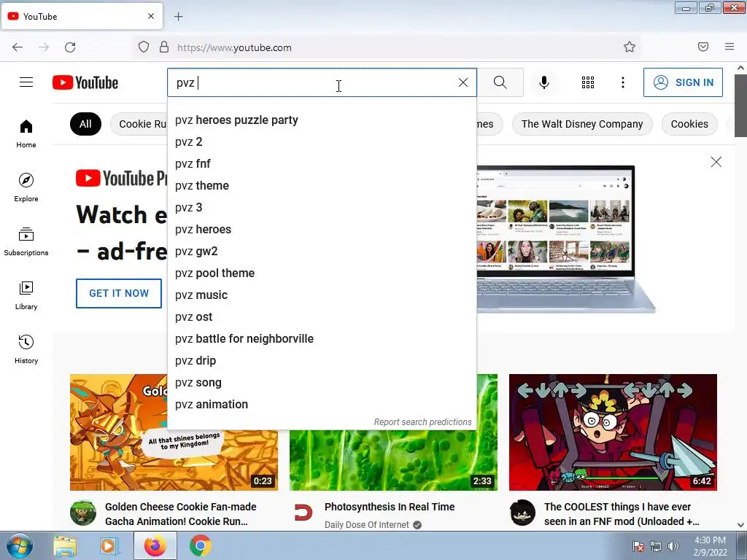The width and height of the screenshot is (747, 560).
Task: Open the FNF mod video channel avatar
Action: point(522,513)
